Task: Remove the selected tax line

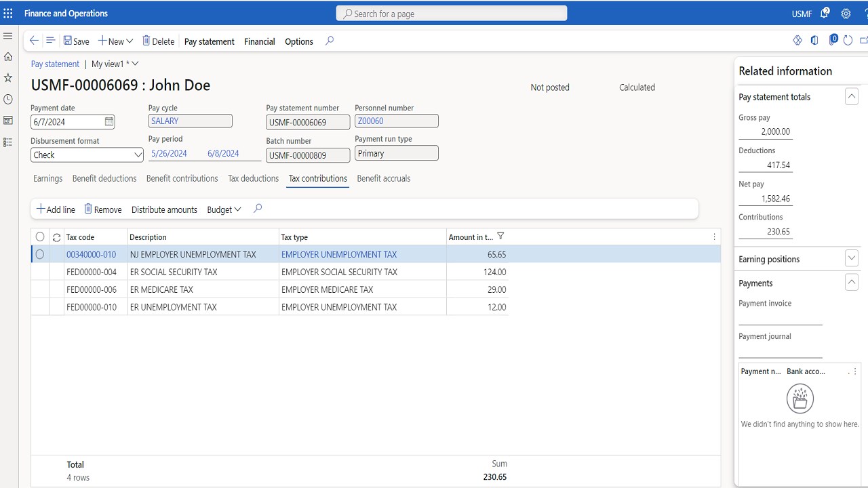Action: [x=103, y=209]
